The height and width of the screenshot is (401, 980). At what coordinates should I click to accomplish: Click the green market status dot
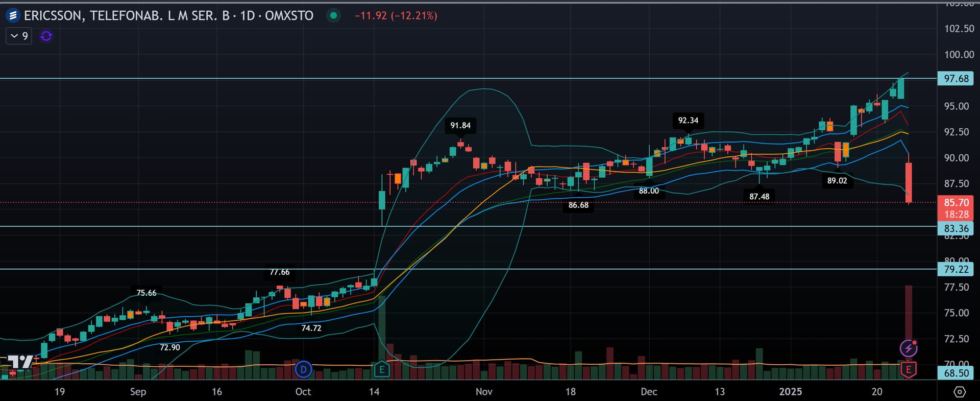point(333,16)
